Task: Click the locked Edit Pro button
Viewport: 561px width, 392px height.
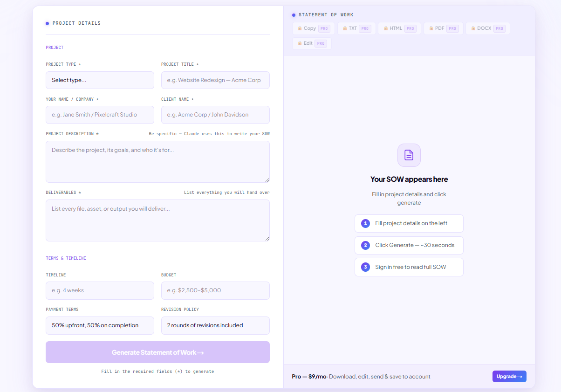Action: pyautogui.click(x=312, y=43)
